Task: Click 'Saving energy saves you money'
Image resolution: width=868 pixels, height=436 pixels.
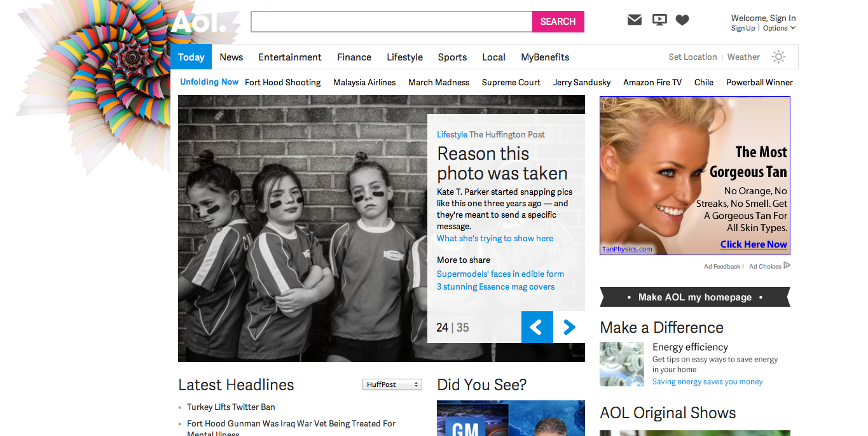Action: click(x=707, y=382)
